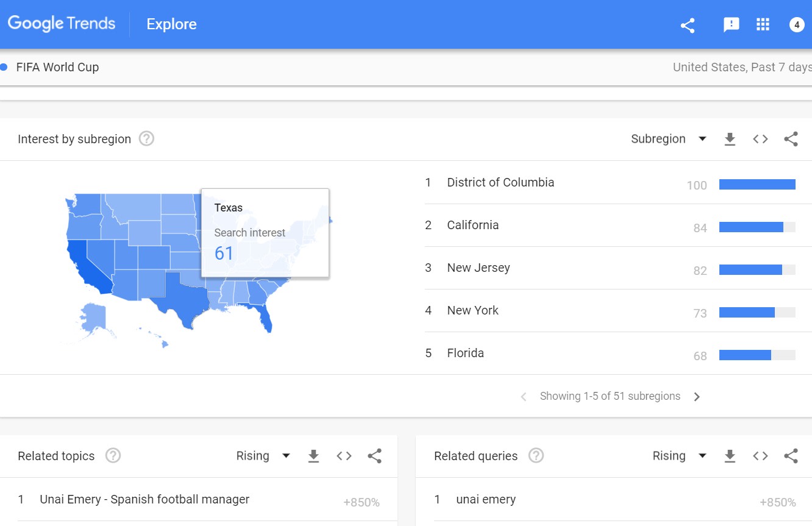Click the United States, Past 7 days filter summary
812x526 pixels.
pyautogui.click(x=742, y=67)
